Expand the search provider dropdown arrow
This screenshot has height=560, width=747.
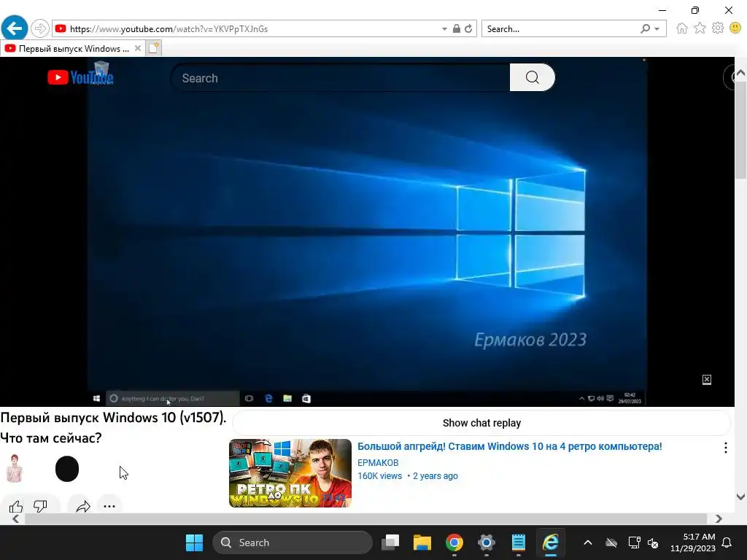(657, 29)
